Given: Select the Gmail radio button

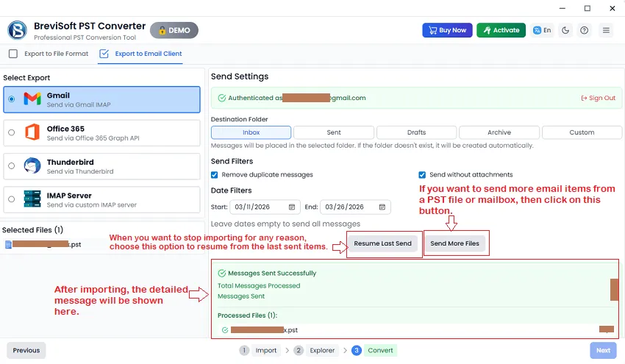Looking at the screenshot, I should (x=12, y=99).
